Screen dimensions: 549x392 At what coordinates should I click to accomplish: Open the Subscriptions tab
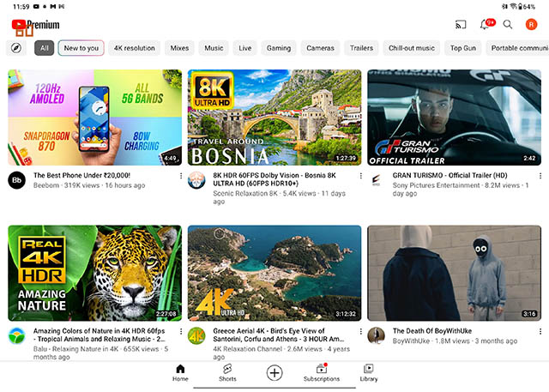tap(322, 373)
